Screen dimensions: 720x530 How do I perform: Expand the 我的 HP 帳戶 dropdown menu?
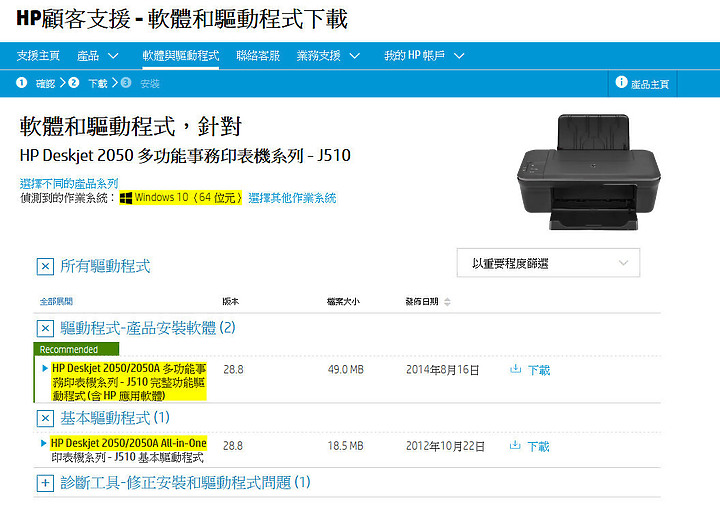[424, 56]
